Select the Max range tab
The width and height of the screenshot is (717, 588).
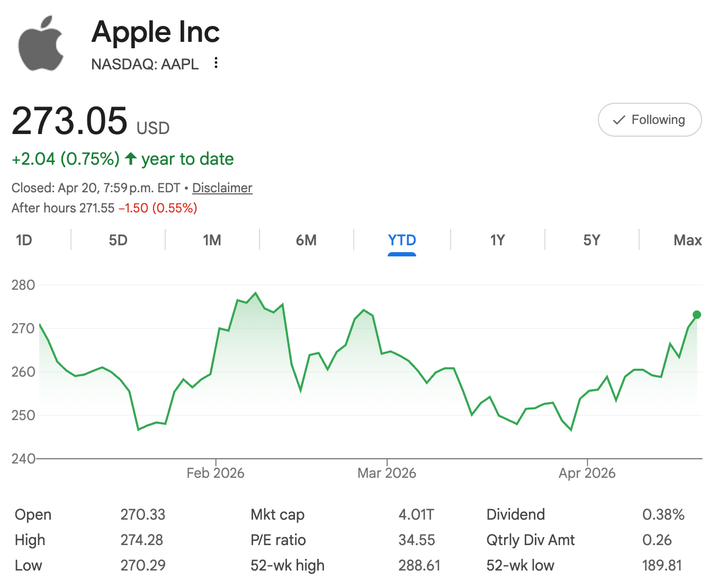point(687,240)
